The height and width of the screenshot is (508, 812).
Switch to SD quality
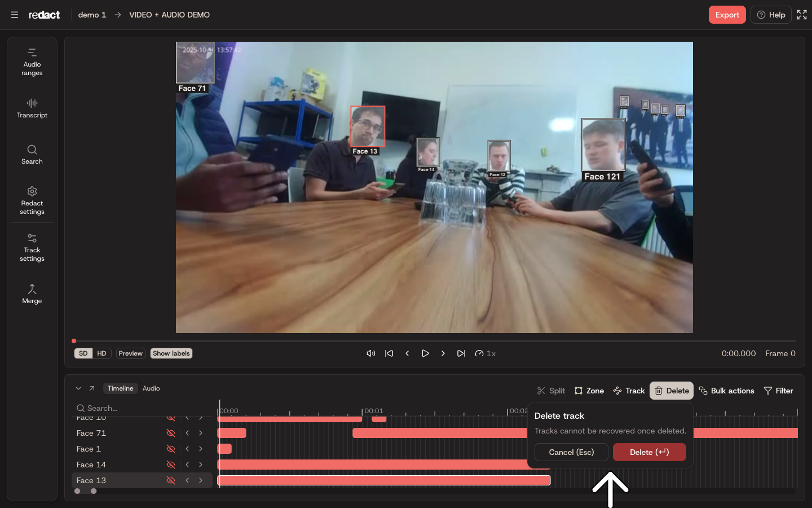[x=83, y=353]
